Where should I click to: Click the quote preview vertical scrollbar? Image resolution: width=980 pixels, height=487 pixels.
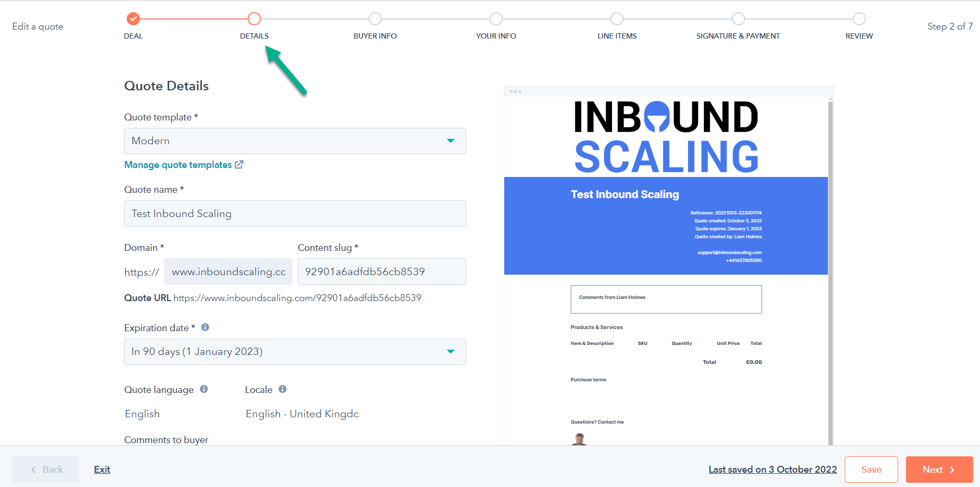[x=830, y=264]
